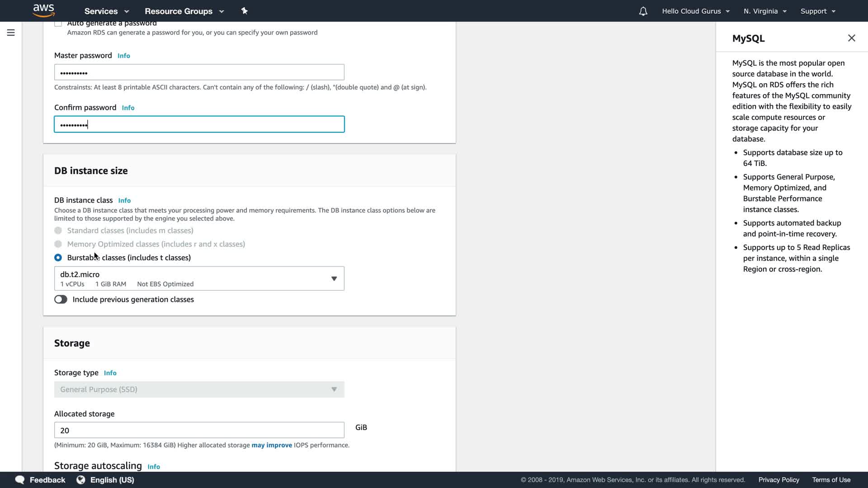The image size is (868, 488).
Task: Check Auto generate a password
Action: click(x=58, y=23)
